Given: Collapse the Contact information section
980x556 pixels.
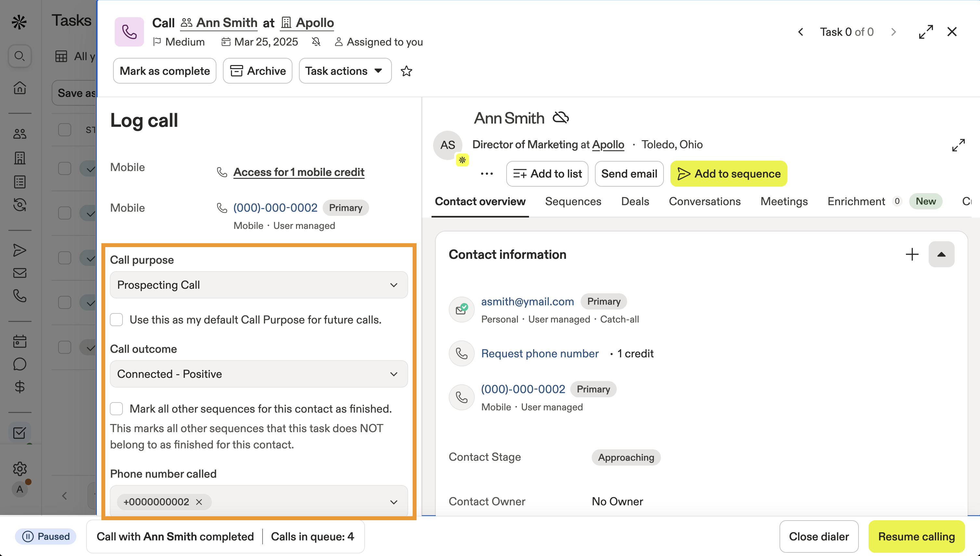Looking at the screenshot, I should [x=941, y=254].
